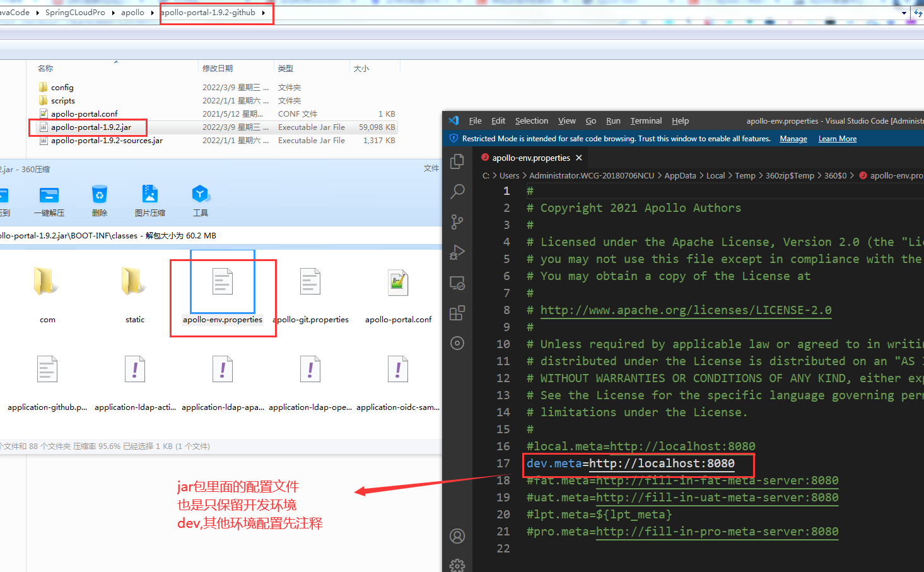Open Accounts icon in VS Code
This screenshot has height=572, width=924.
pyautogui.click(x=457, y=536)
